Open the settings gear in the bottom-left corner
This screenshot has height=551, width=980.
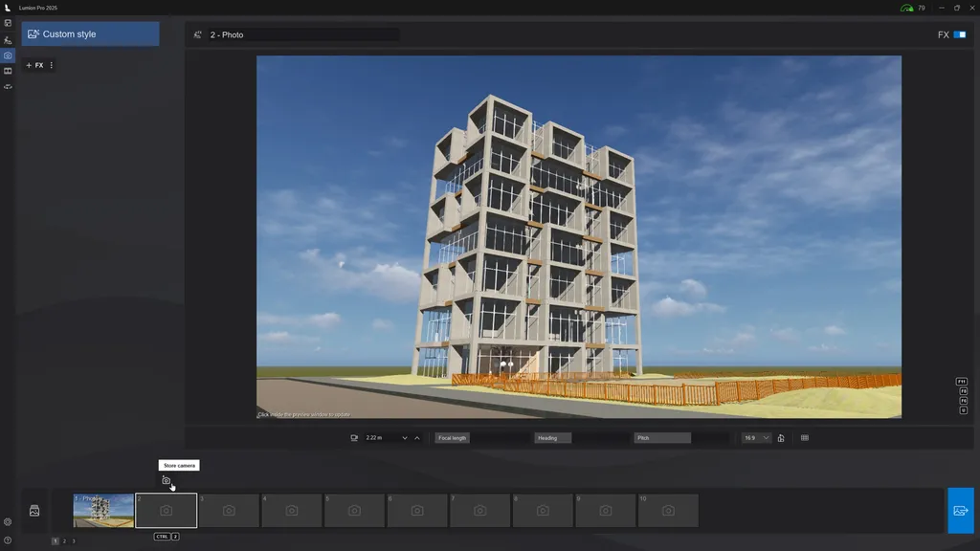pos(8,522)
